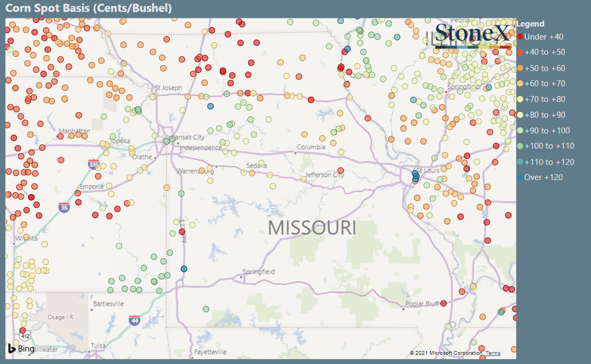The height and width of the screenshot is (364, 591).
Task: Select the '+80 to +90' legend swatch
Action: click(520, 115)
